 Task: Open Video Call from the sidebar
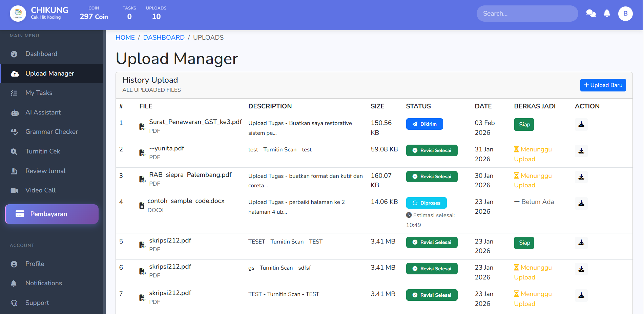pyautogui.click(x=40, y=190)
